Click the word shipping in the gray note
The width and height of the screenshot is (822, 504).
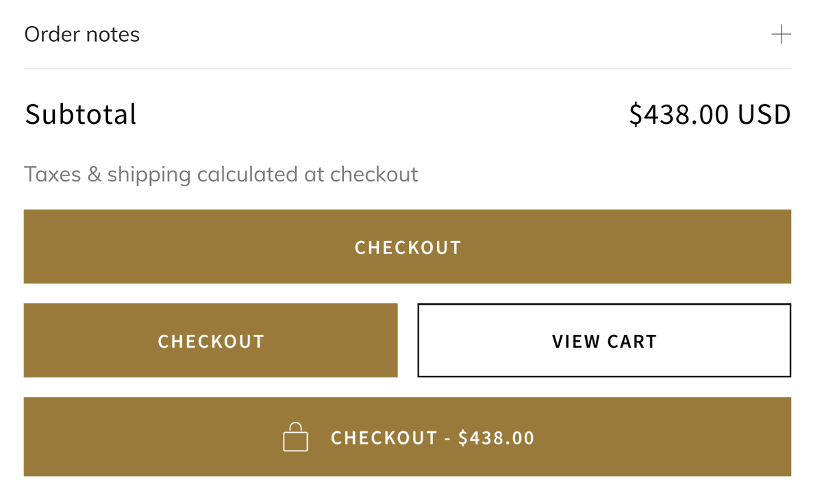149,175
